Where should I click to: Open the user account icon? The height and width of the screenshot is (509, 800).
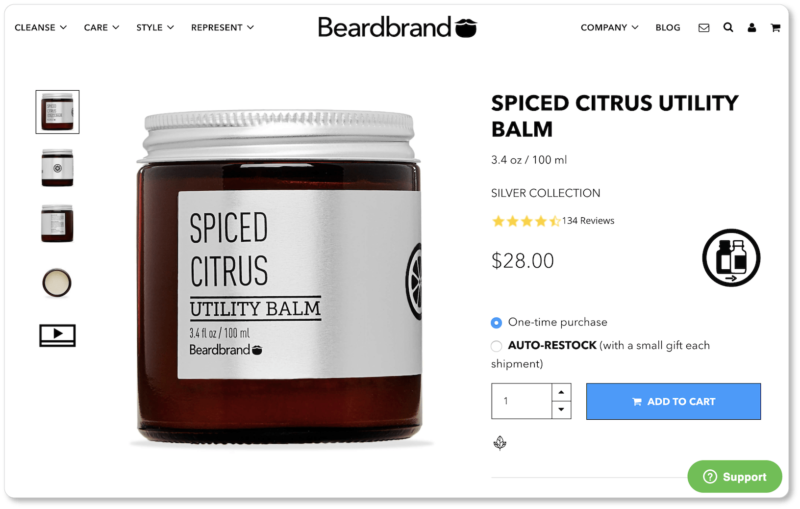point(752,28)
